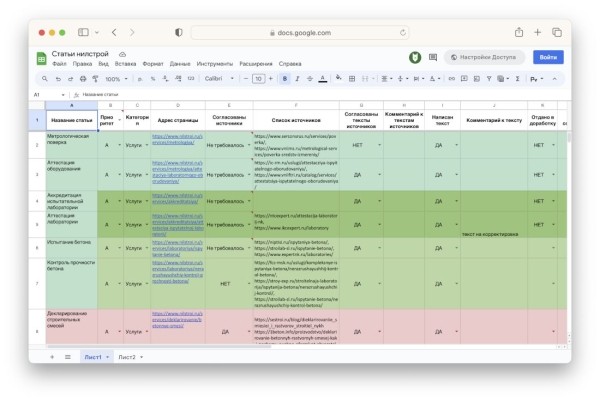Click the undo icon in the toolbar
Screen dimensions: 600x401
59,78
